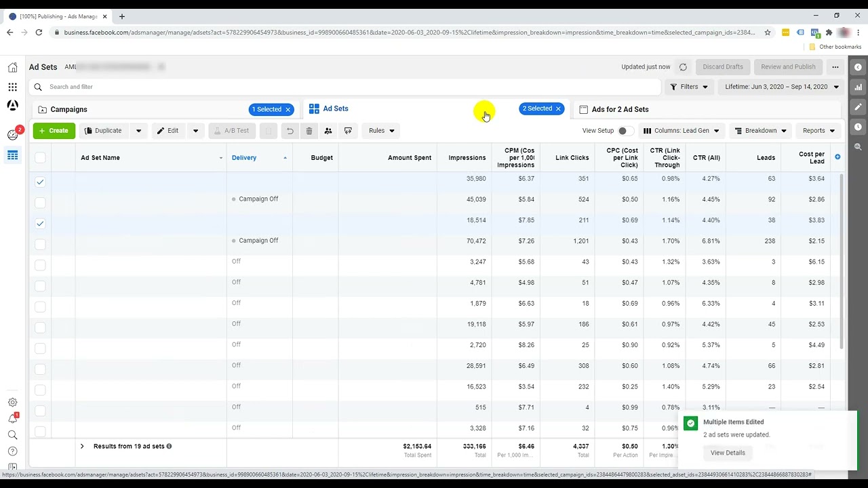This screenshot has width=868, height=488.
Task: Sort by the Delivery column header
Action: [244, 158]
